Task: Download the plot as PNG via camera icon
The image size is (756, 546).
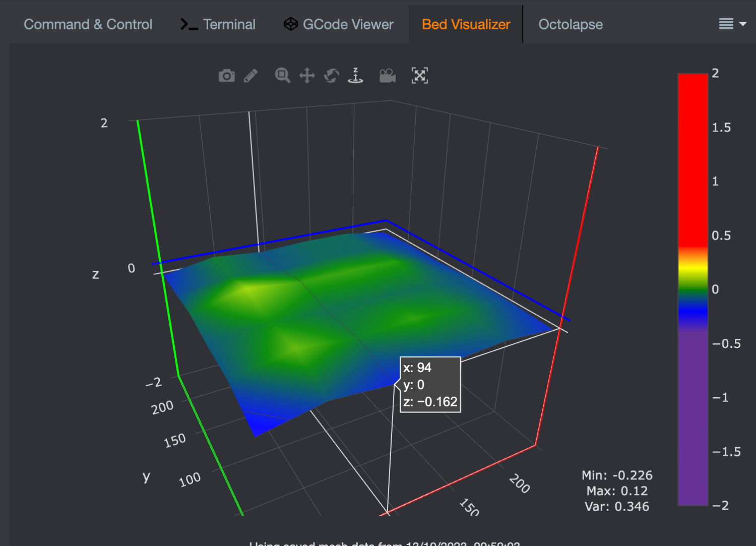Action: tap(226, 76)
